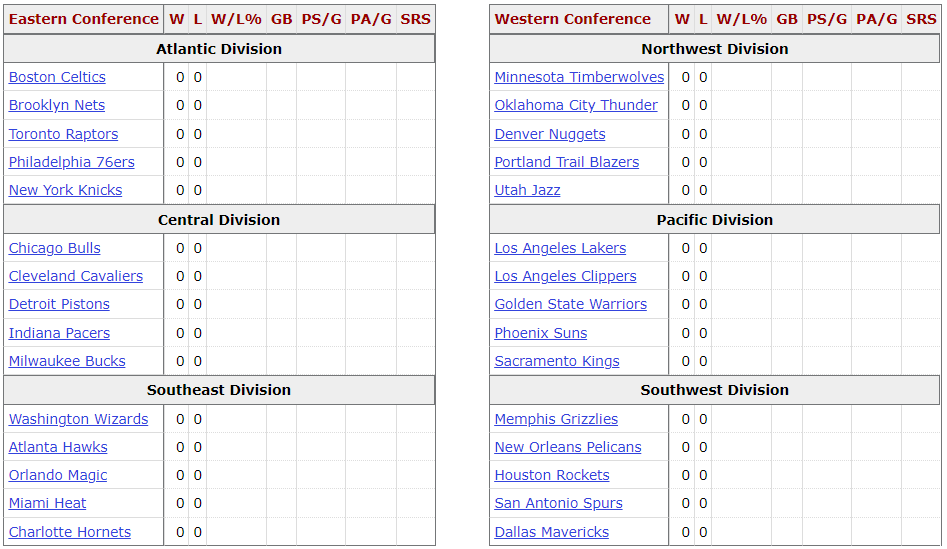The height and width of the screenshot is (549, 947).
Task: Click the Miami Heat link
Action: pyautogui.click(x=48, y=503)
